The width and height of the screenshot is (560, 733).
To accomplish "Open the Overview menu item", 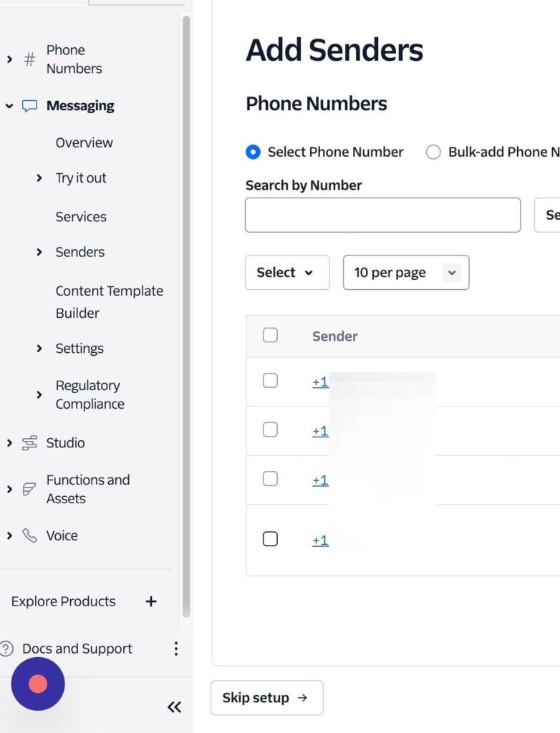I will click(84, 142).
